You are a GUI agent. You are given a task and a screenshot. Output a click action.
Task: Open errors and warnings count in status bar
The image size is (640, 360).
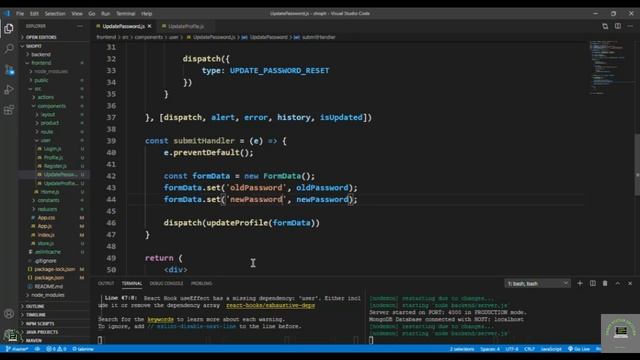tap(56, 349)
